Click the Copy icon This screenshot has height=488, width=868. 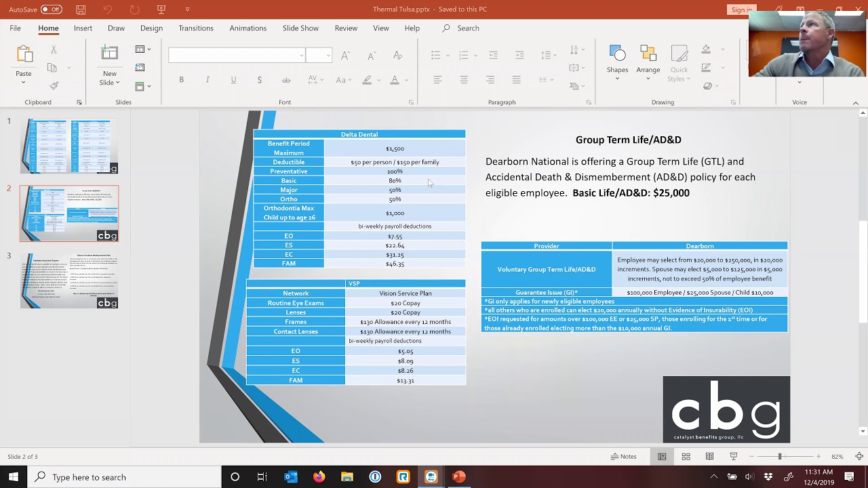click(x=52, y=68)
